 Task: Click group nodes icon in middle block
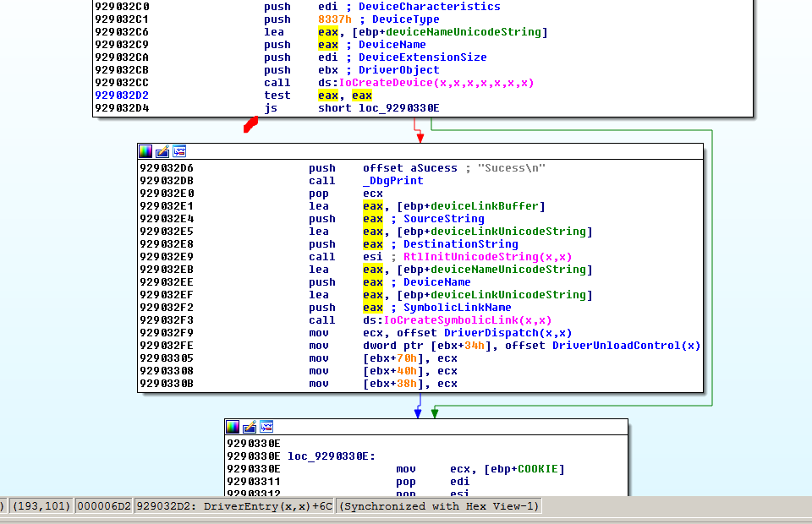pyautogui.click(x=179, y=151)
